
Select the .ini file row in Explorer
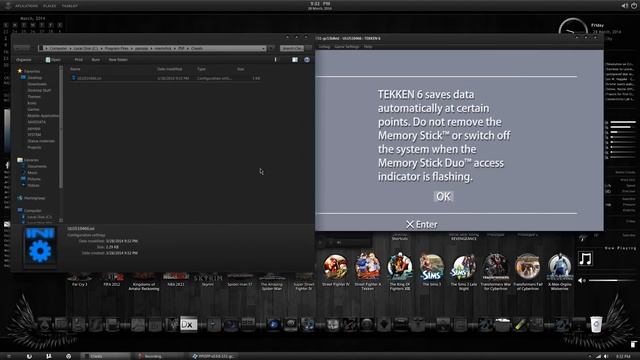tap(165, 78)
